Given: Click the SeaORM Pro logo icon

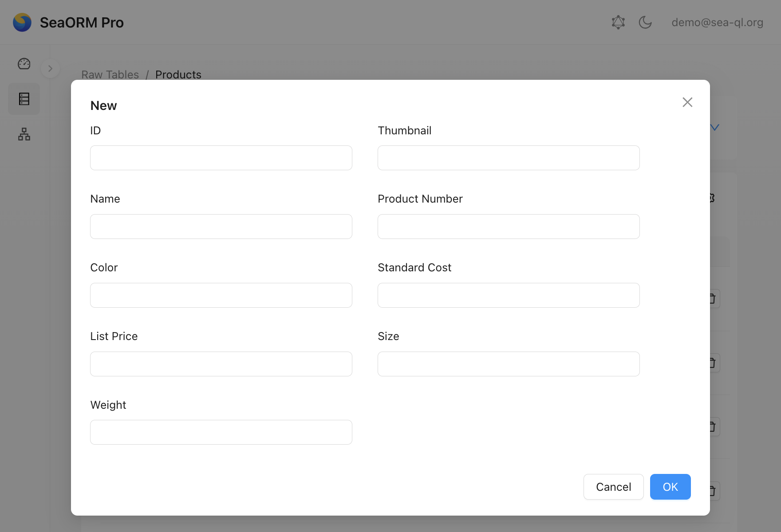Looking at the screenshot, I should (22, 22).
